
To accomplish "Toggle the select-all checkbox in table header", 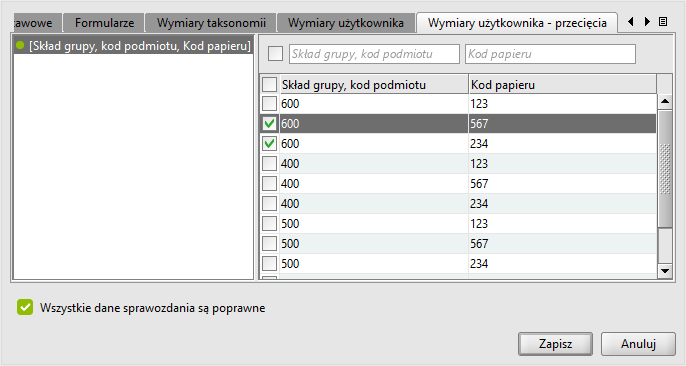I will 269,84.
